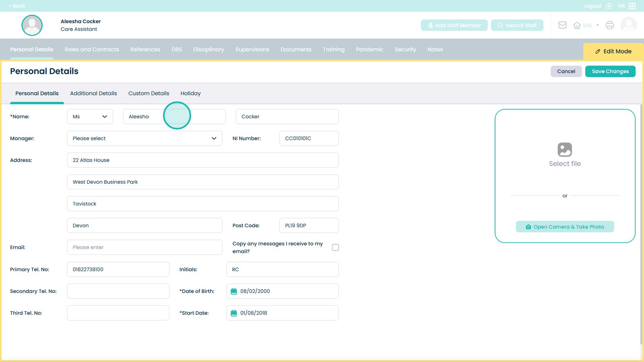Click the printer icon in header
The image size is (644, 362).
610,25
